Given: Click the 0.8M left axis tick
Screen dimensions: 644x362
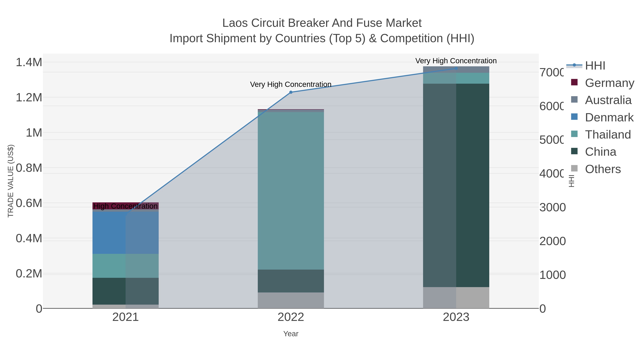Looking at the screenshot, I should pos(29,168).
